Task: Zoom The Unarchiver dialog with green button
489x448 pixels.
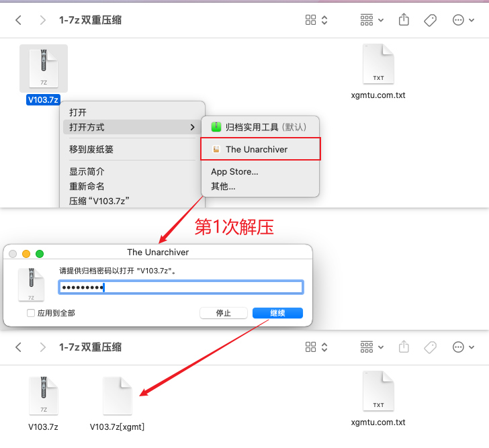Action: pos(40,254)
